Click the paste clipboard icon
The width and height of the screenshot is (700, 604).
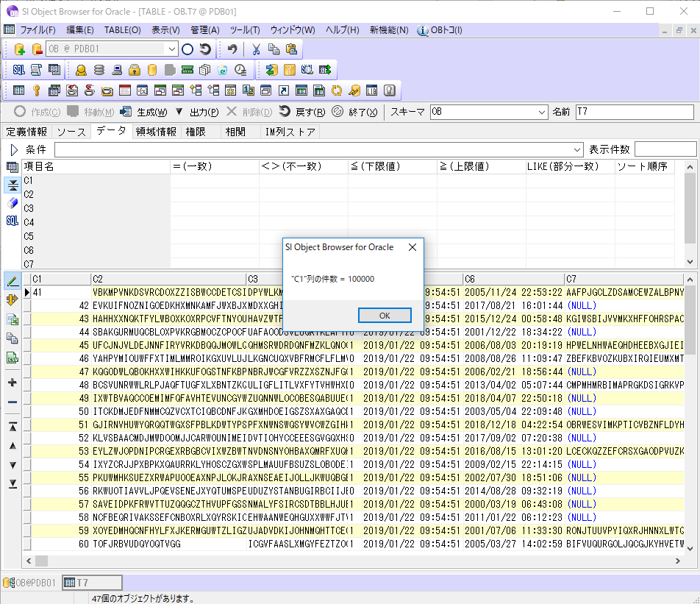[291, 49]
